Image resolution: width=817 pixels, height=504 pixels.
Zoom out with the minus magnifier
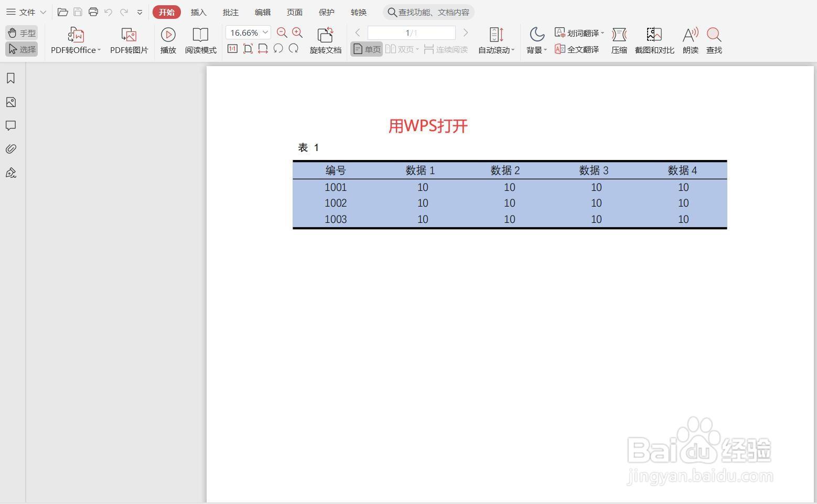[282, 33]
